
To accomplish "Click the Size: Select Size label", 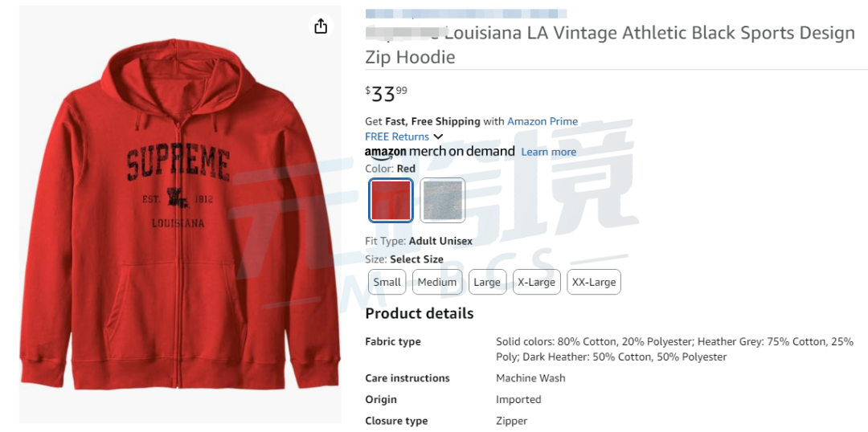I will (404, 259).
